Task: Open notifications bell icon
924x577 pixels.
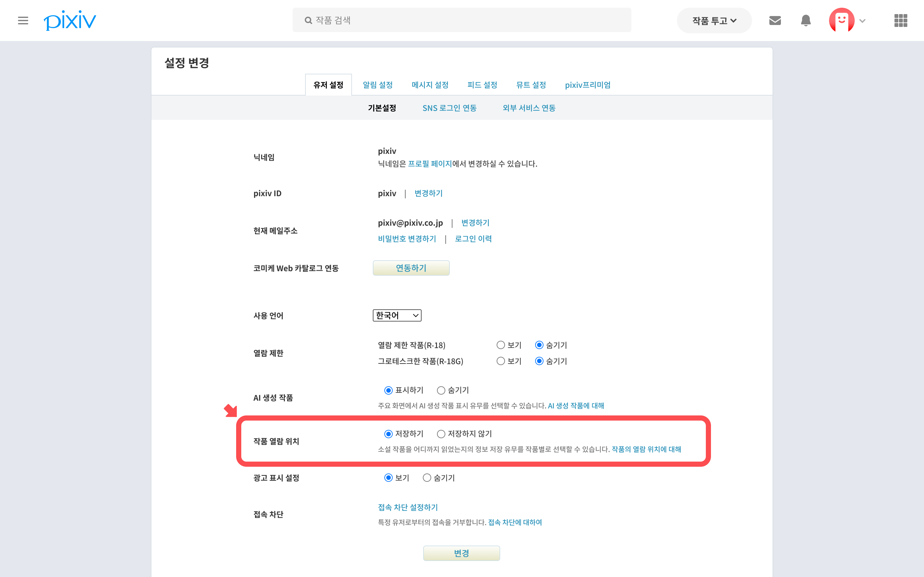Action: (x=806, y=20)
